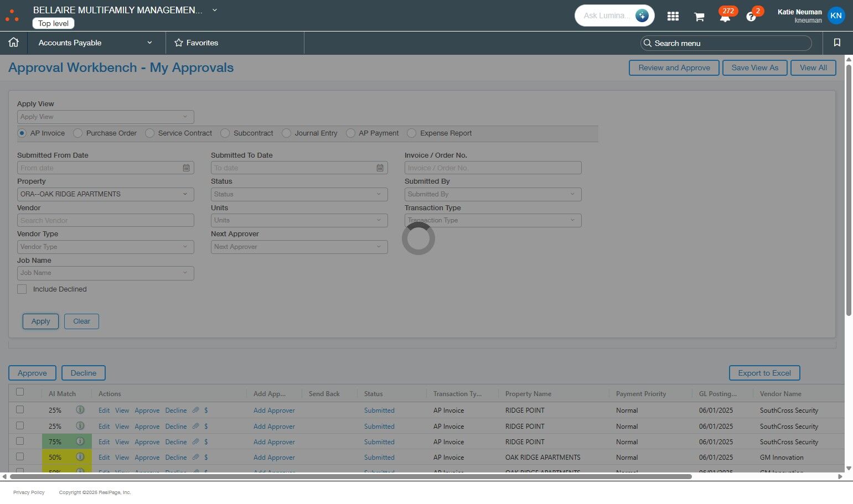Viewport: 853px width, 504px height.
Task: Click the Export to Excel button
Action: coord(764,373)
